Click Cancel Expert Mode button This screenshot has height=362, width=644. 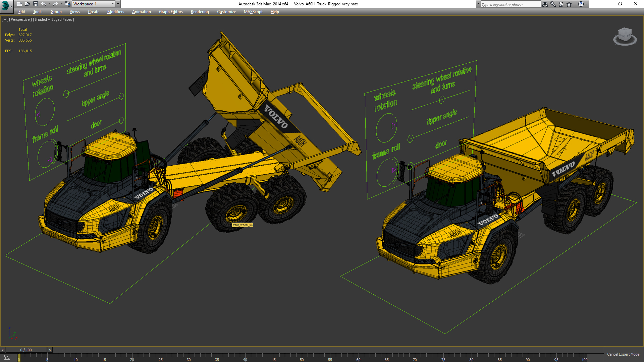tap(623, 354)
